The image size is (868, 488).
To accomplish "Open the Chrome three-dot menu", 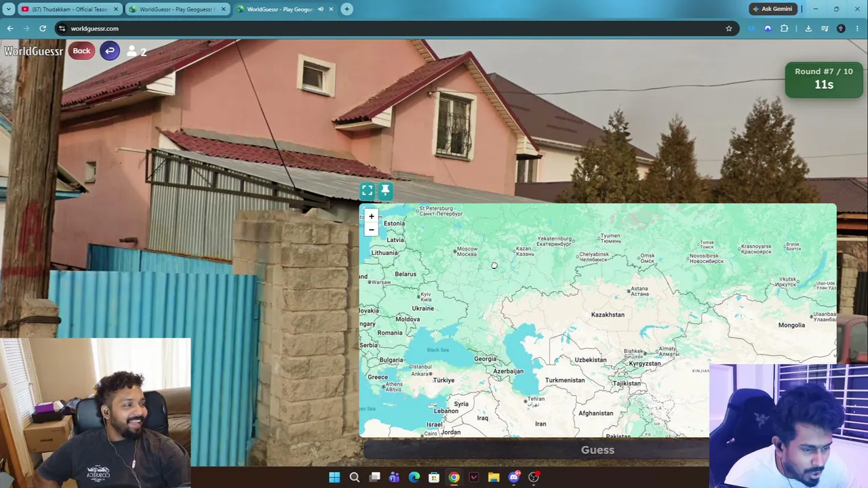I will (858, 28).
